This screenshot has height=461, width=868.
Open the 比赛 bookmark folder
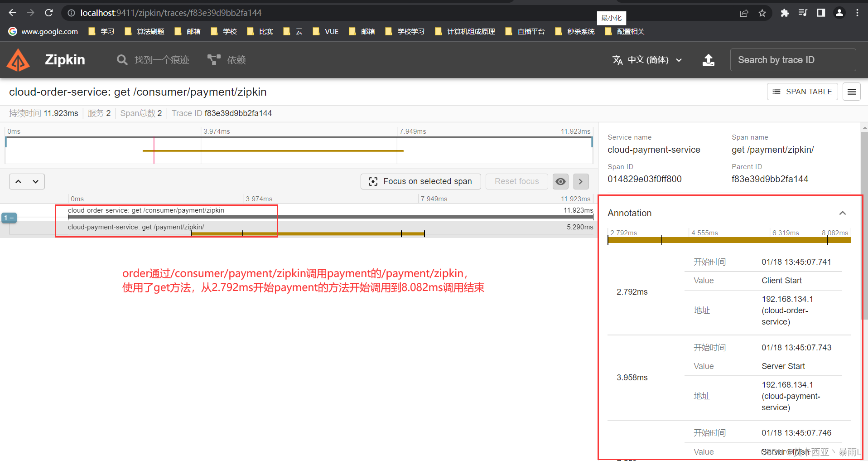point(260,31)
